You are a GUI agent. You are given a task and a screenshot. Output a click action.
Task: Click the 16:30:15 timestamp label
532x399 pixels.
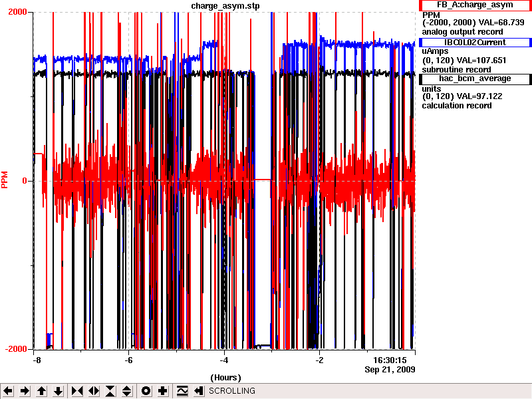[x=390, y=360]
